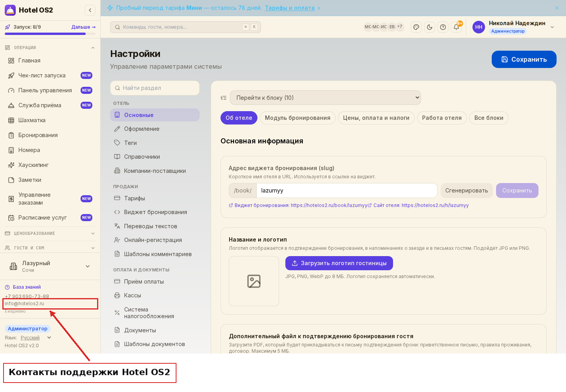Open Справочники settings section
The image size is (566, 392).
pyautogui.click(x=155, y=157)
